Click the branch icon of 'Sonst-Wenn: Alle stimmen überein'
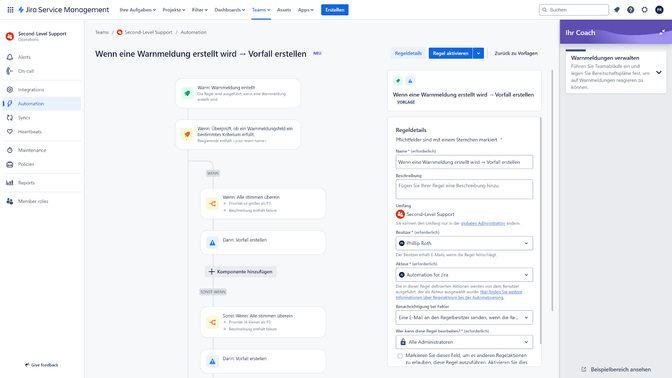This screenshot has height=378, width=672. pos(213,322)
